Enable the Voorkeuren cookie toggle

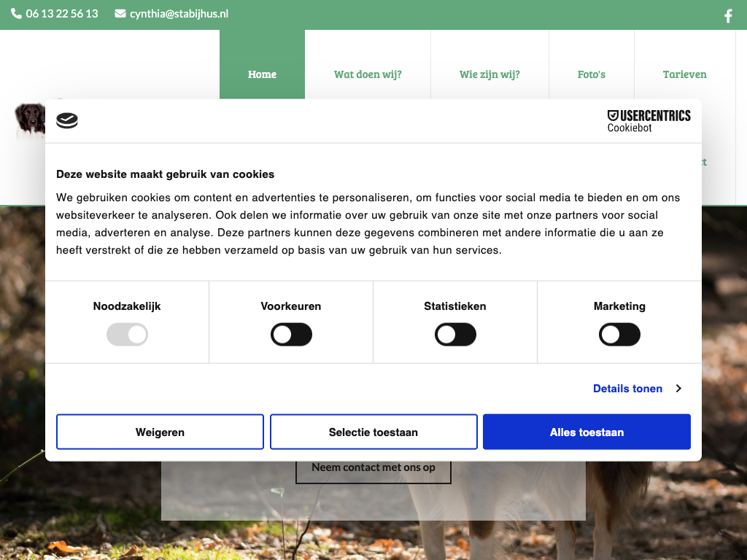click(x=291, y=335)
